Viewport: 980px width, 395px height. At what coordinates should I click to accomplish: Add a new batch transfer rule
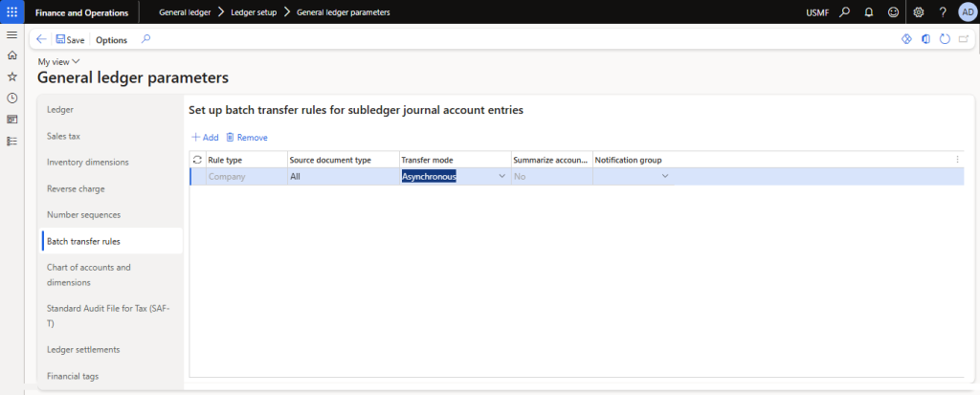pos(205,138)
